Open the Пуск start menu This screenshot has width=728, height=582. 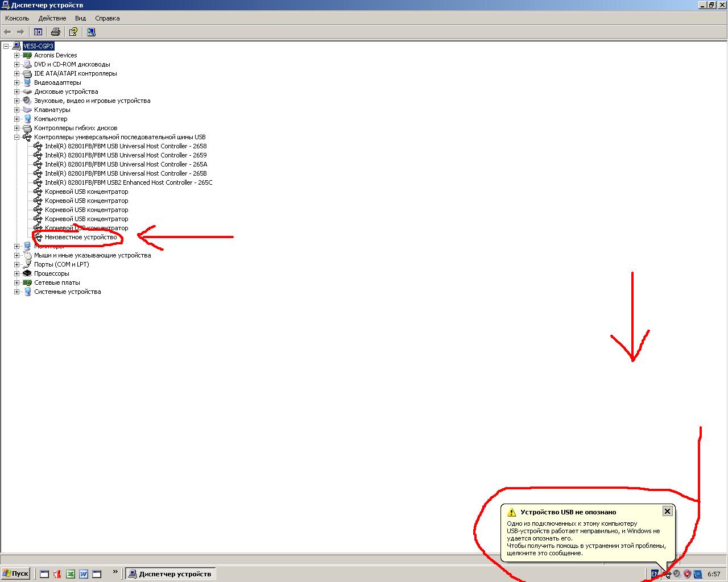(16, 573)
